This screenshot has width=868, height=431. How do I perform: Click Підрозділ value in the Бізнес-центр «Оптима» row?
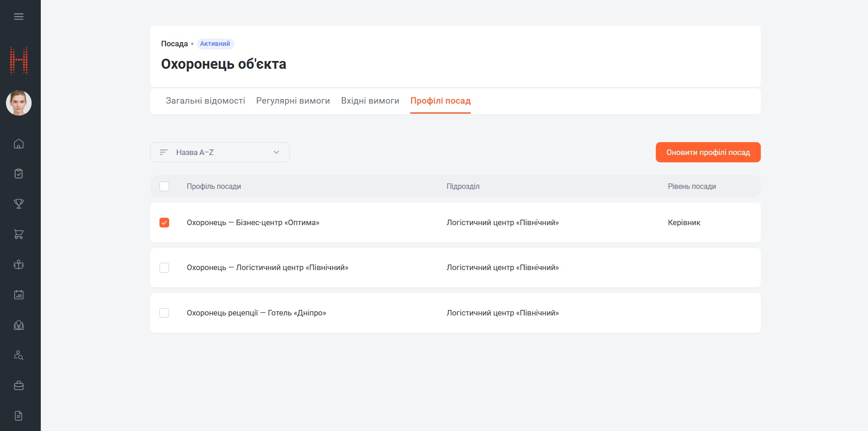pyautogui.click(x=503, y=222)
